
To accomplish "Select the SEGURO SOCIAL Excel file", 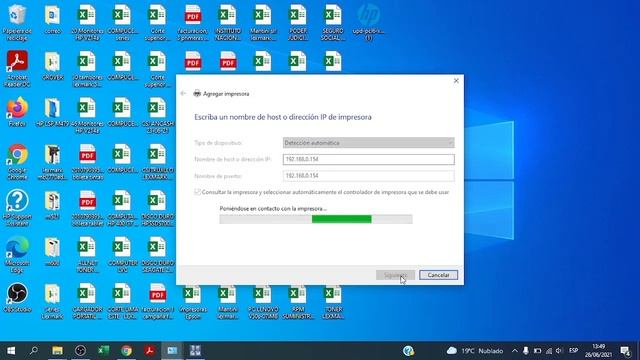I will [333, 22].
